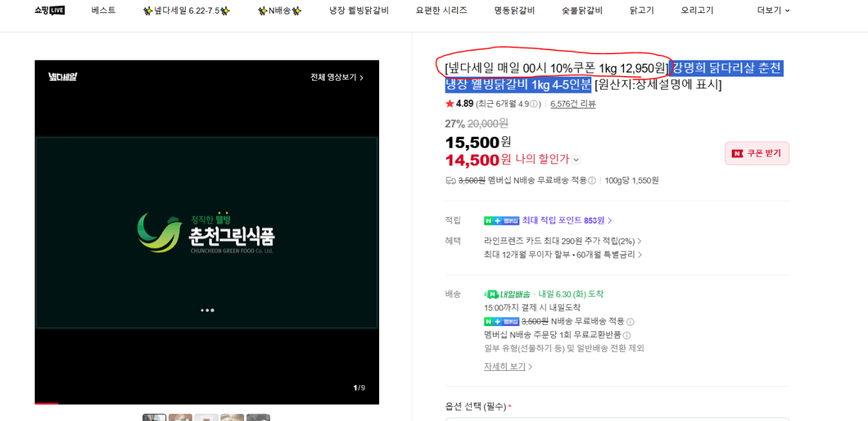Screen dimensions: 868x421
Task: Open 최대 12개월 무이자 할부 details
Action: click(563, 254)
